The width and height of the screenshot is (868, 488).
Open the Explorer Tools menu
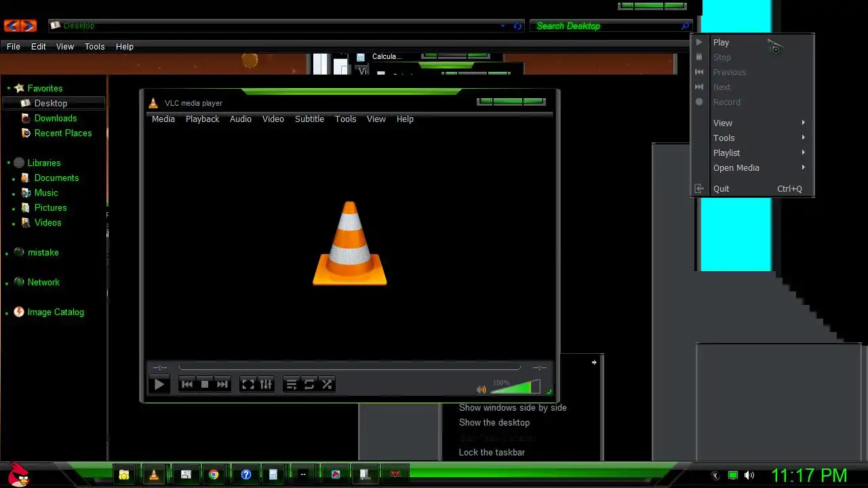pos(95,46)
